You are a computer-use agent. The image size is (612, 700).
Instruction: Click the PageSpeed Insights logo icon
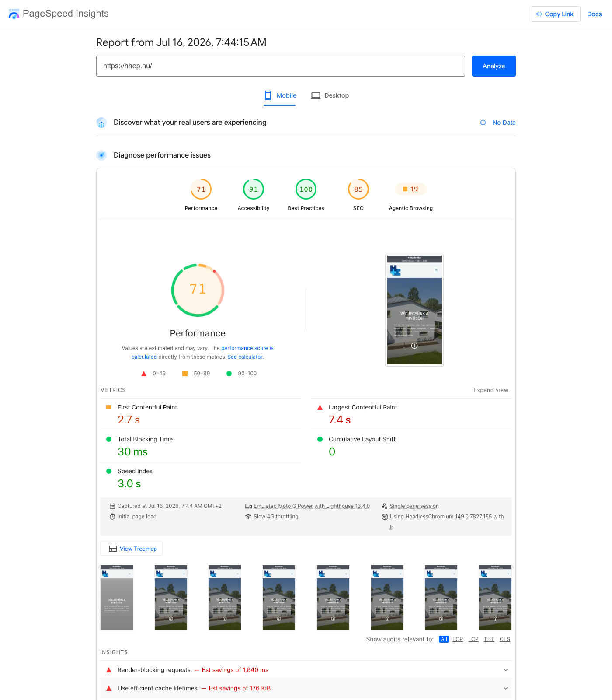click(x=14, y=14)
